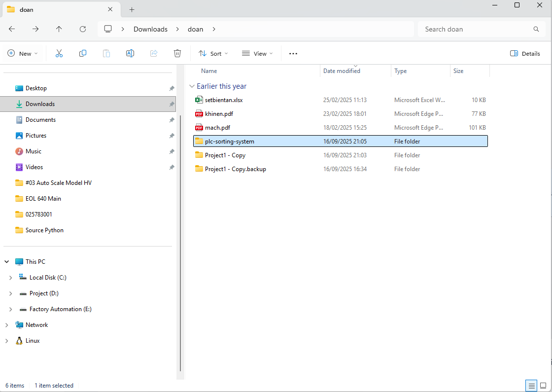552x392 pixels.
Task: Open the Sort dropdown
Action: tap(213, 53)
